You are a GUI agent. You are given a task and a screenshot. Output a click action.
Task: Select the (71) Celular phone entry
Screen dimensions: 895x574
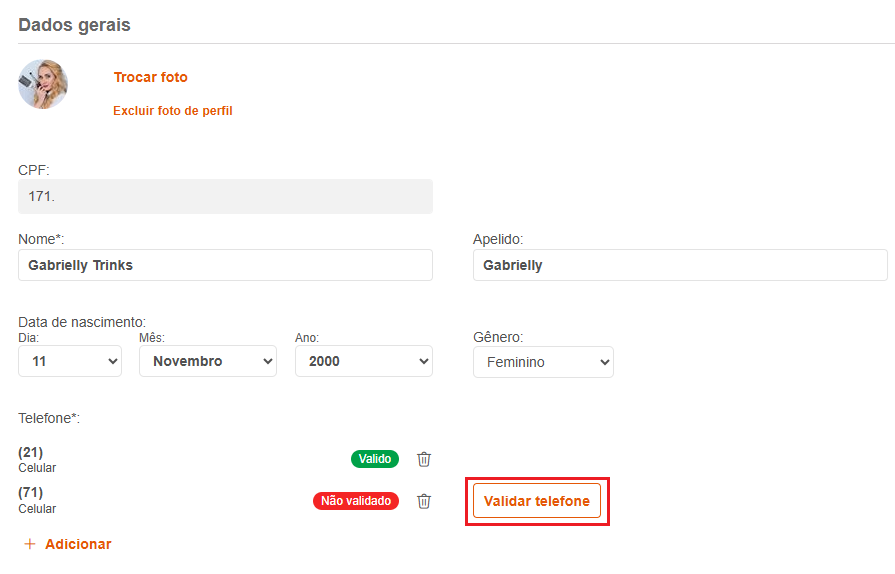point(37,500)
